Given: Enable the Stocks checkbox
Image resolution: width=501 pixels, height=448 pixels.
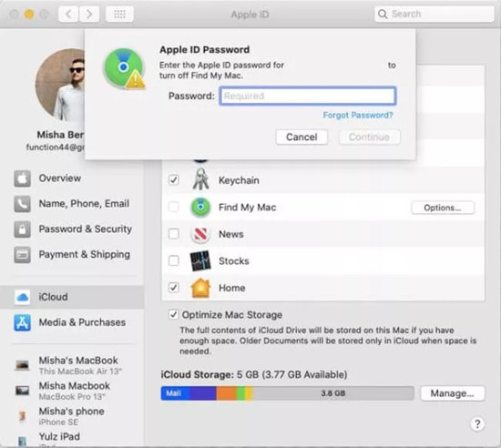Looking at the screenshot, I should click(x=173, y=260).
